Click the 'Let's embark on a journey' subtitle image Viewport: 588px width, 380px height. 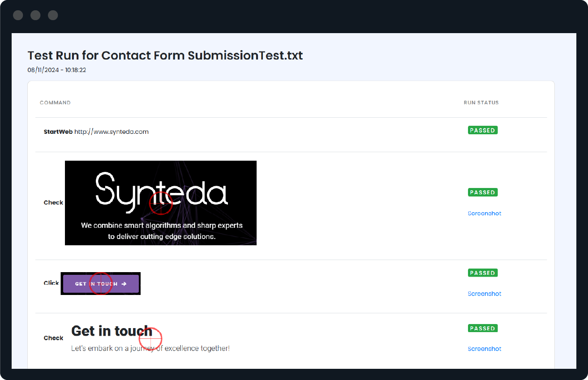pos(150,349)
